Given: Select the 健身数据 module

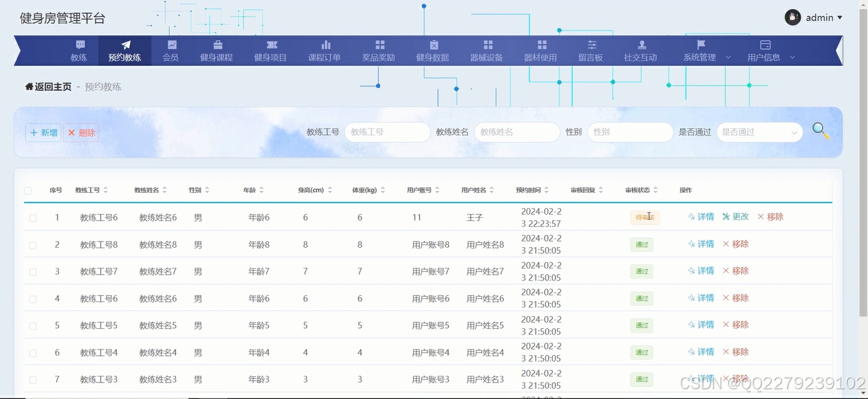Looking at the screenshot, I should tap(432, 51).
